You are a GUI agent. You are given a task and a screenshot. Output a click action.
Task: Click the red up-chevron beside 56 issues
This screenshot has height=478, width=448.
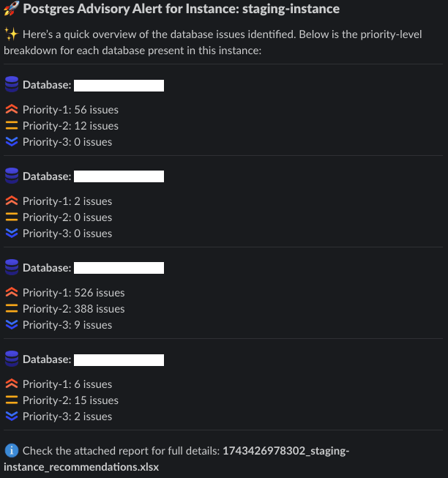click(x=12, y=110)
